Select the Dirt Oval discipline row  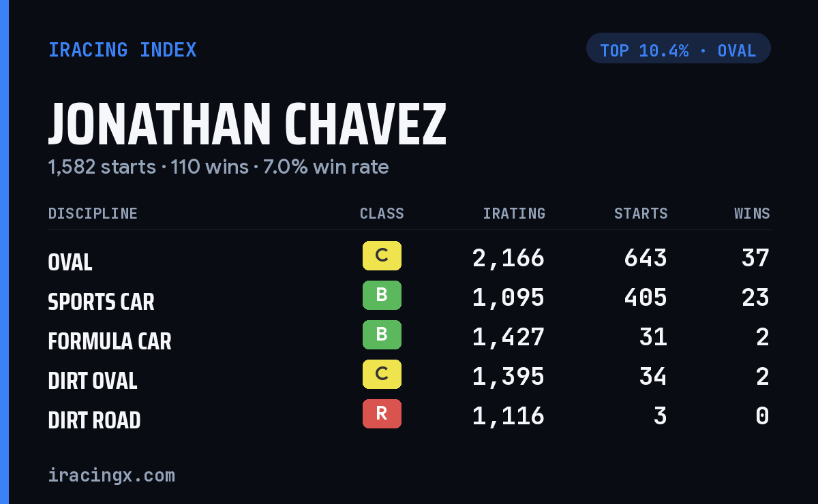click(x=409, y=377)
